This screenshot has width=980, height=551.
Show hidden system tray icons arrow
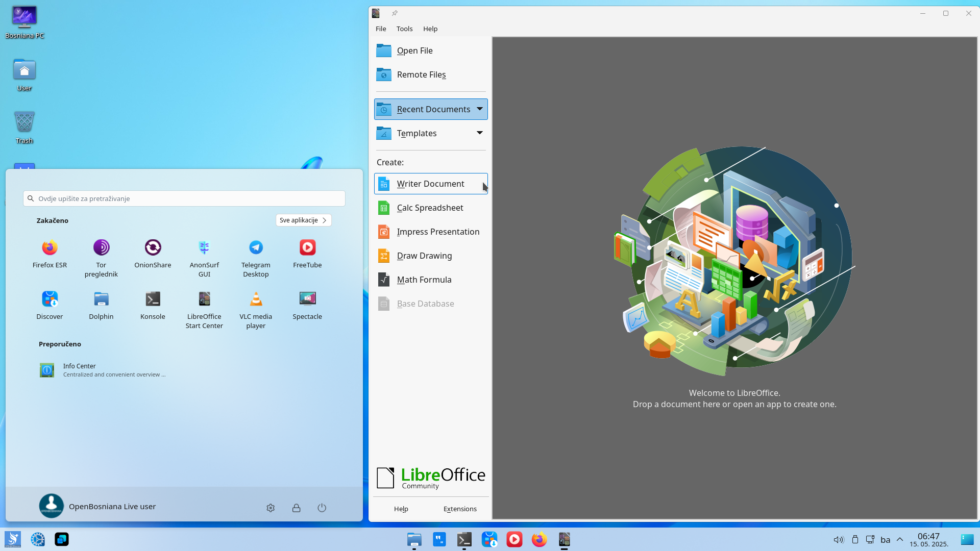900,539
